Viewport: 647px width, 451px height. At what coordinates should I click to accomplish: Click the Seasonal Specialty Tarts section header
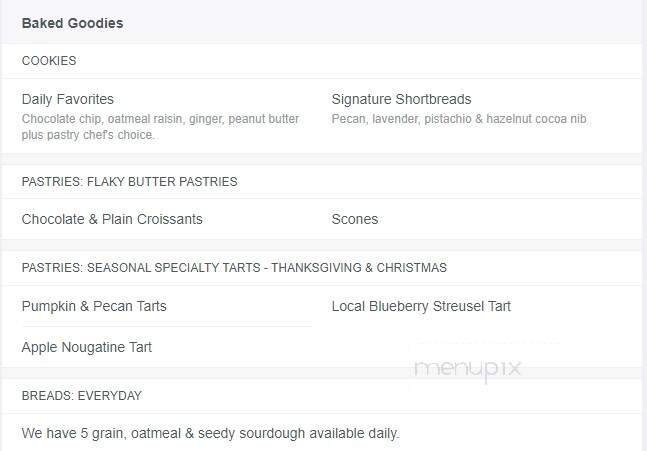coord(234,267)
